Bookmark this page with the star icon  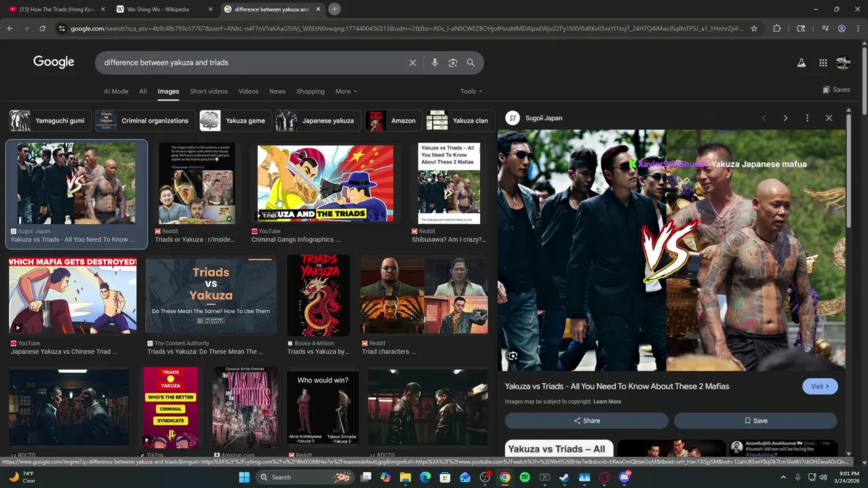(754, 28)
